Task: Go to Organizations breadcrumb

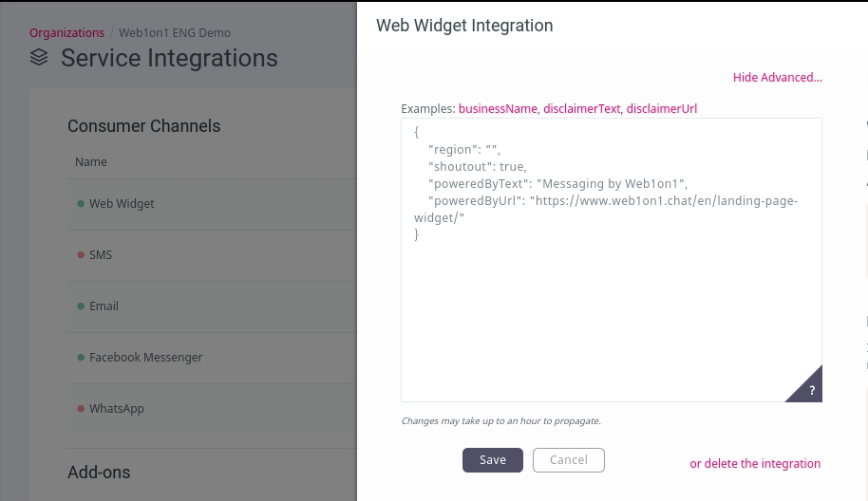Action: [x=67, y=32]
